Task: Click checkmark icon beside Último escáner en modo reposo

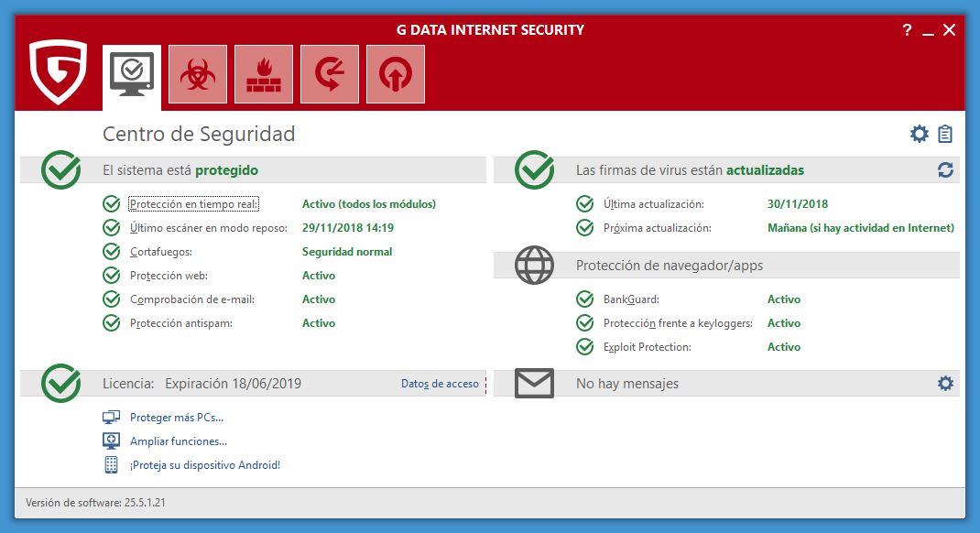Action: 111,227
